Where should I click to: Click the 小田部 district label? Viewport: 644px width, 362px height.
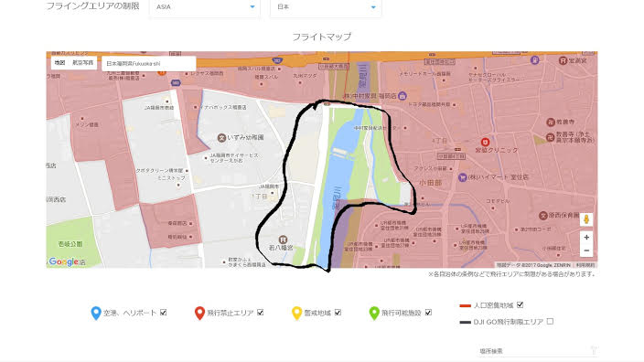pyautogui.click(x=431, y=183)
